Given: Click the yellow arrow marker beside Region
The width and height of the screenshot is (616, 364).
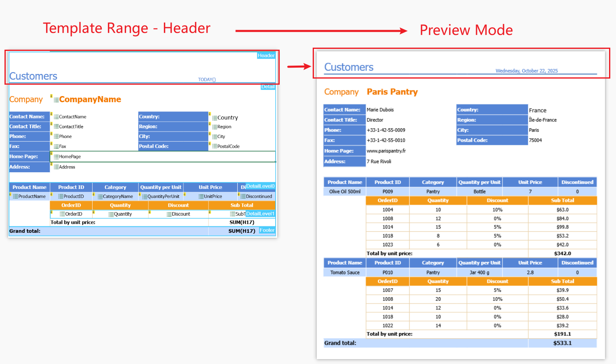Looking at the screenshot, I should 210,124.
